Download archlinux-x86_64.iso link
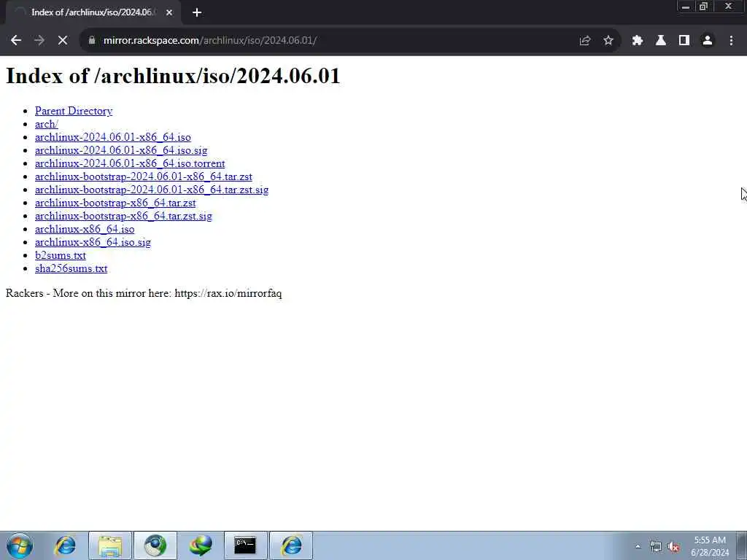The image size is (747, 560). point(85,229)
